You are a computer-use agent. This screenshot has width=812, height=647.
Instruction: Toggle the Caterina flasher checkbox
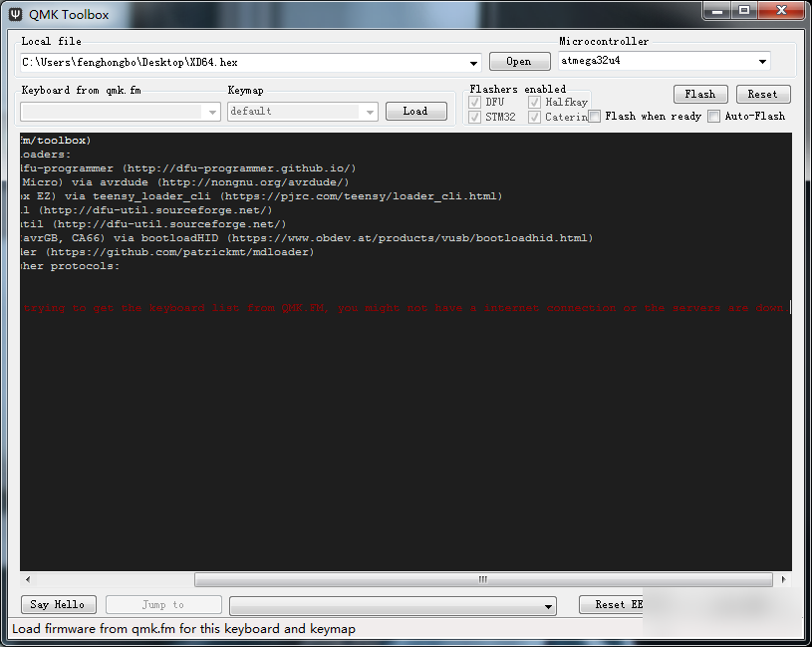pyautogui.click(x=534, y=117)
